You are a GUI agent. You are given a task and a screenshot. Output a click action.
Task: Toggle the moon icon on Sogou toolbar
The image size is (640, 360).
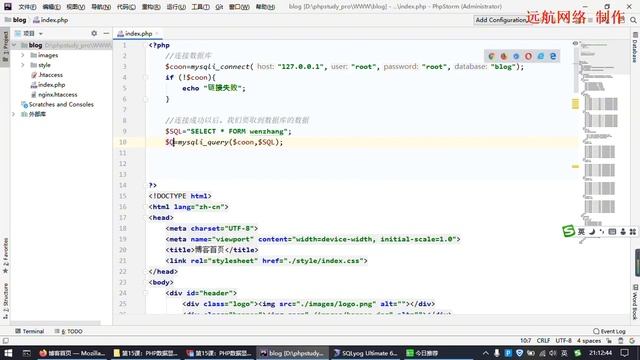592,231
